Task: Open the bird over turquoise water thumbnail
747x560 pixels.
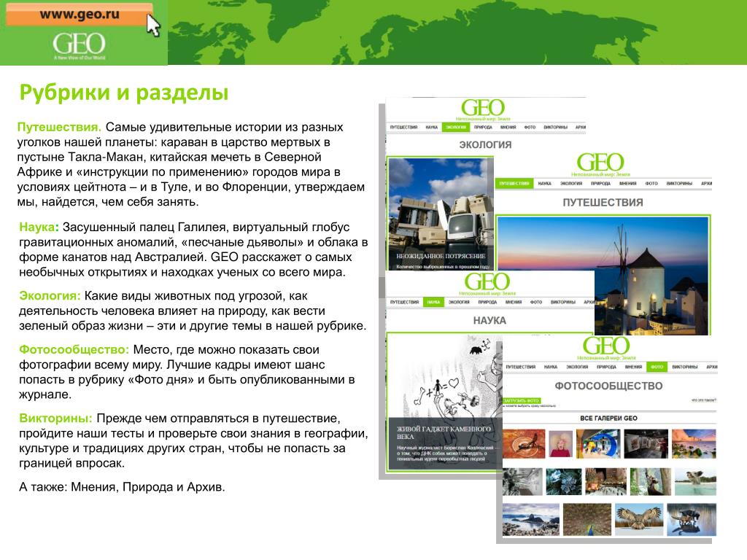Action: tap(695, 481)
